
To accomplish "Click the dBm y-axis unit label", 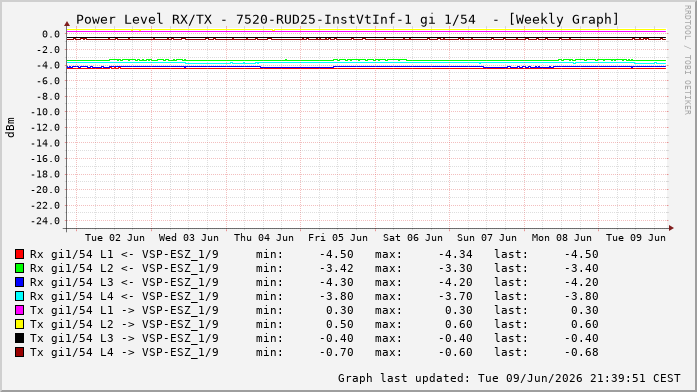I will [11, 128].
